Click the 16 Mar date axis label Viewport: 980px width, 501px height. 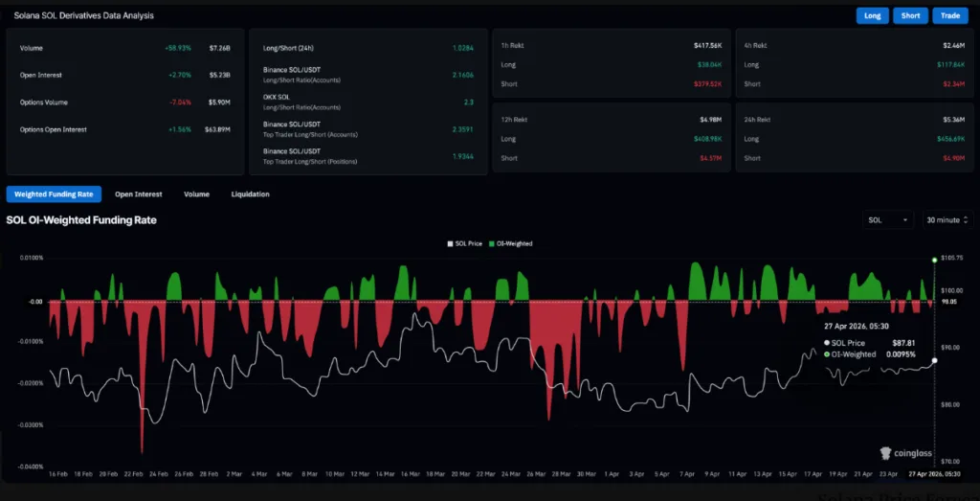(x=411, y=475)
